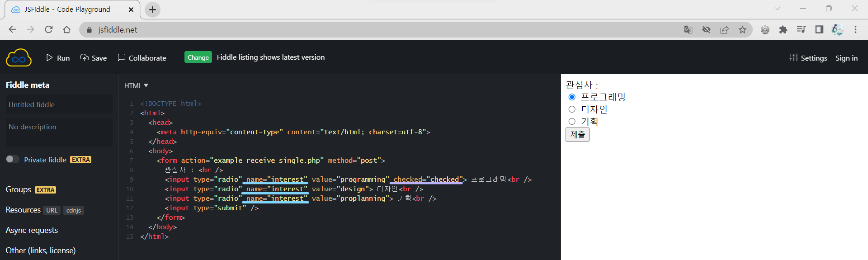Reload the page
Image resolution: width=868 pixels, height=260 pixels.
point(48,29)
